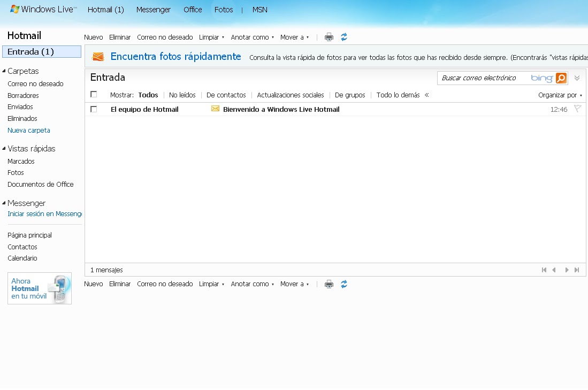Open the top Anotar como dropdown

pyautogui.click(x=253, y=37)
